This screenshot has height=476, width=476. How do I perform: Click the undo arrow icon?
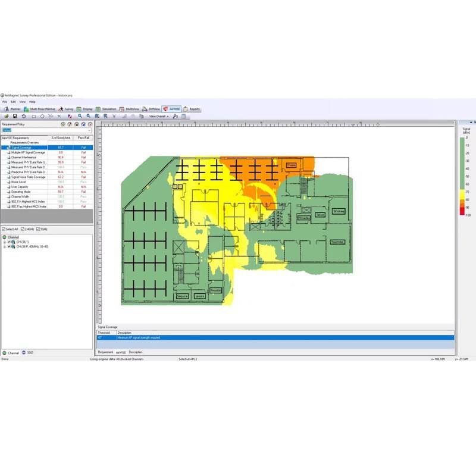(24, 116)
